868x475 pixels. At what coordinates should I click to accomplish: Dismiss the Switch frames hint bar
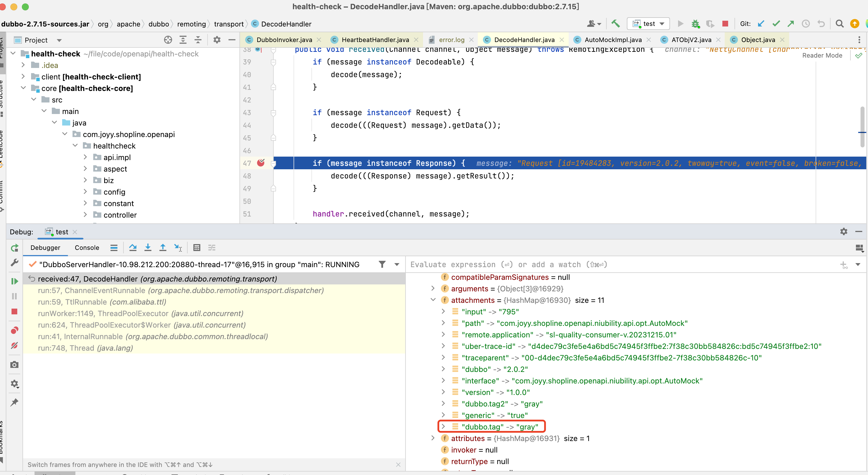398,465
